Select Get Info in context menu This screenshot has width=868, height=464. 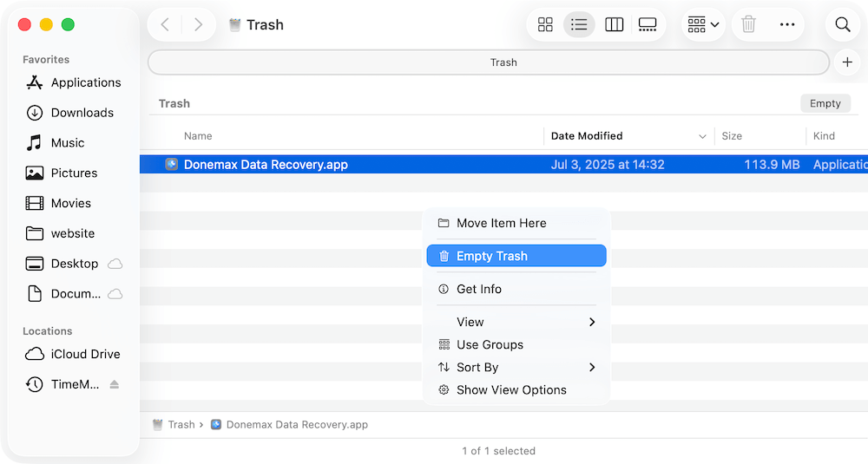tap(479, 289)
